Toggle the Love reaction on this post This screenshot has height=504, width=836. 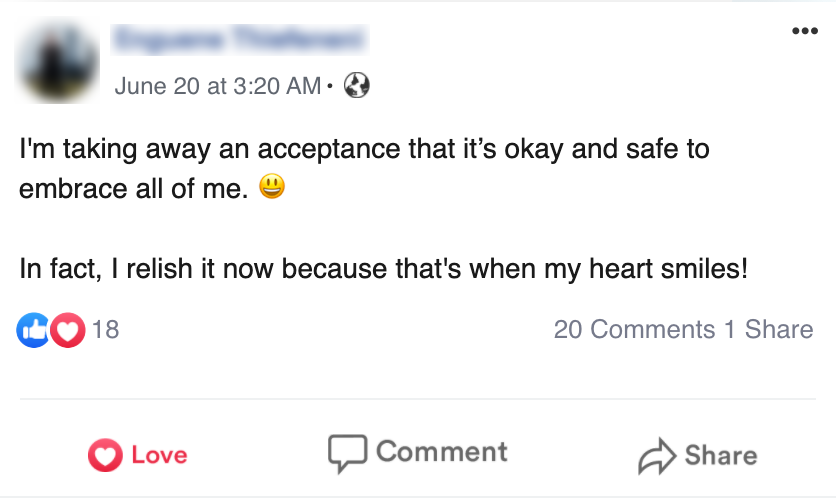coord(138,455)
